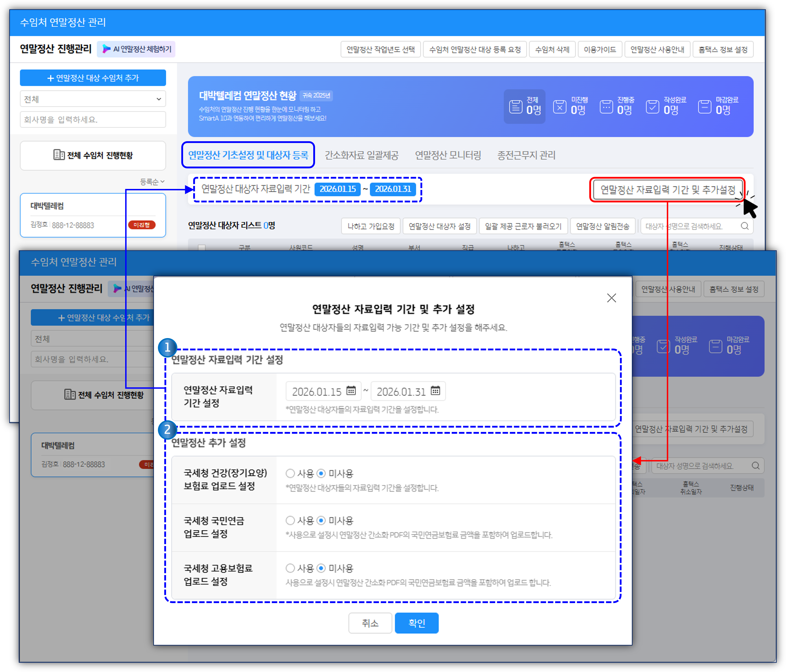
Task: Click 수임처 연말정산 대상 등록 요청
Action: pos(475,49)
